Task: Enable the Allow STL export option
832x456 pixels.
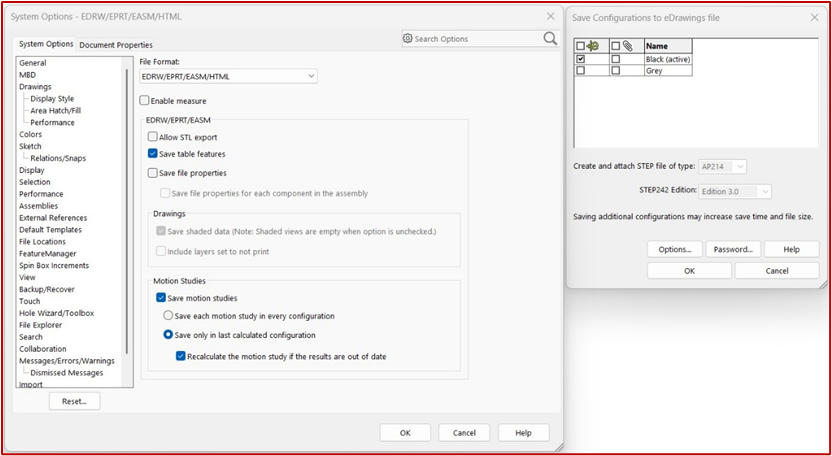Action: point(153,137)
